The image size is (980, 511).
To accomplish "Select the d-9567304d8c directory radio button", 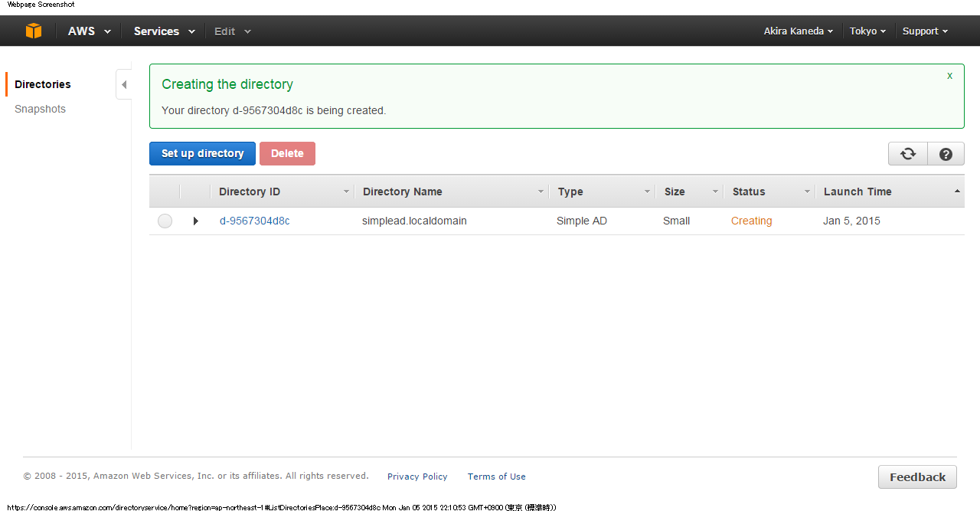I will (165, 221).
